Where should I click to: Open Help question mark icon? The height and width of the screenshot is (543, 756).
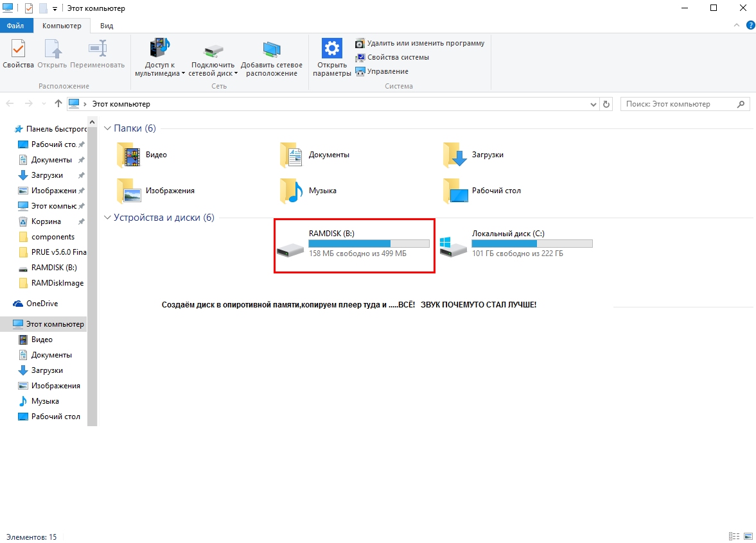click(x=751, y=25)
